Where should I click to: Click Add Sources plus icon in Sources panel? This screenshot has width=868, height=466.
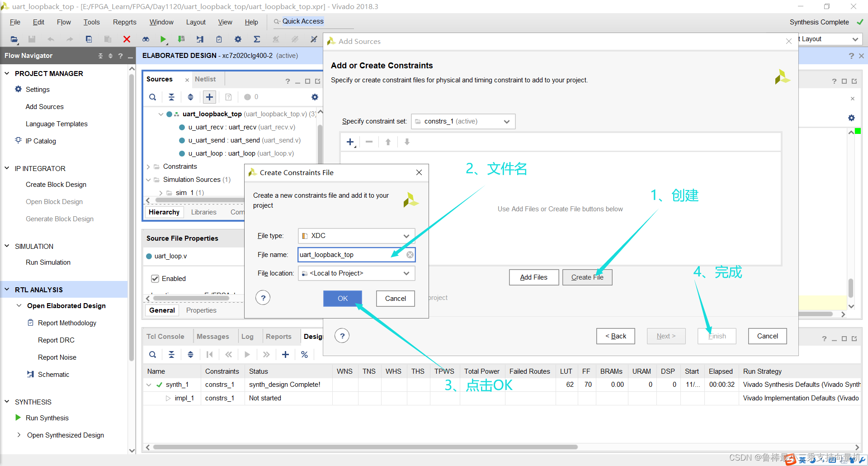[209, 97]
